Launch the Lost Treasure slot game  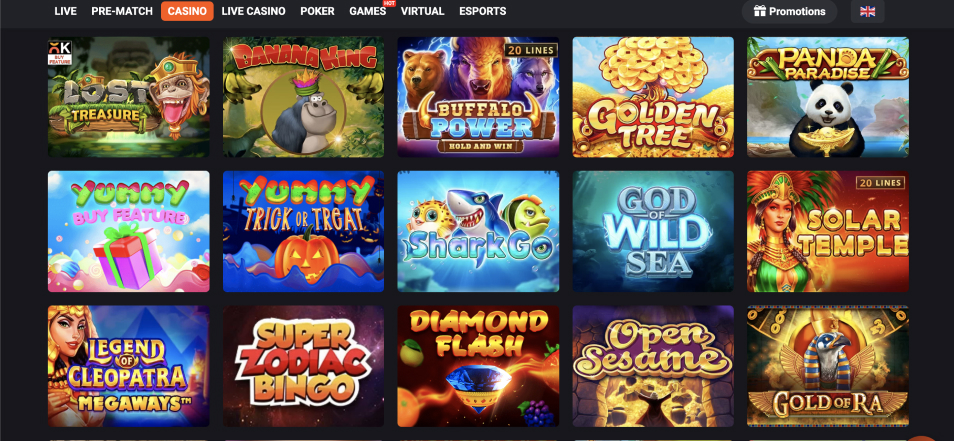[129, 97]
